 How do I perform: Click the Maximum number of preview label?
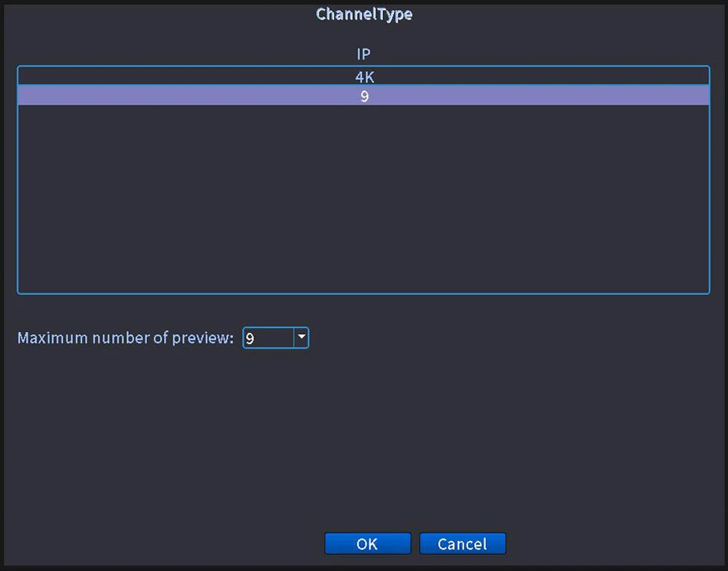click(x=125, y=338)
